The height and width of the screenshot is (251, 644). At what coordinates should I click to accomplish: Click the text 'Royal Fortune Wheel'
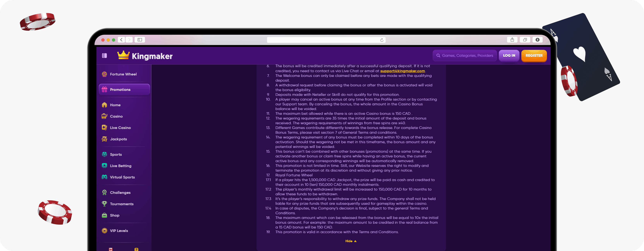pyautogui.click(x=294, y=175)
